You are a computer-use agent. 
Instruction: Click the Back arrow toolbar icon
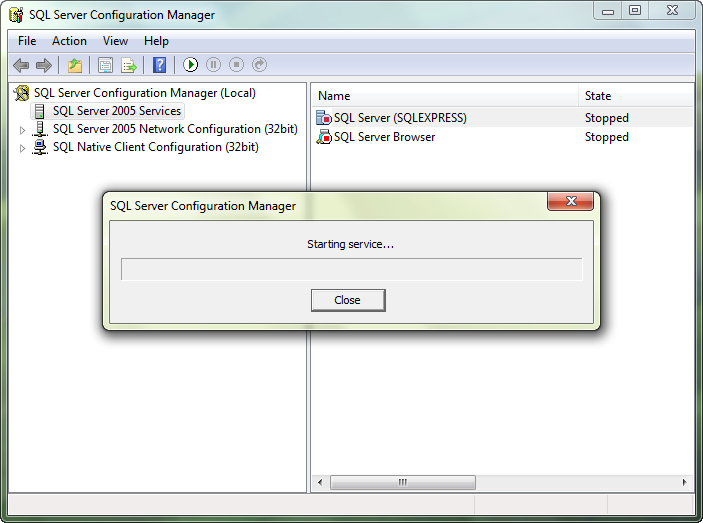tap(21, 65)
